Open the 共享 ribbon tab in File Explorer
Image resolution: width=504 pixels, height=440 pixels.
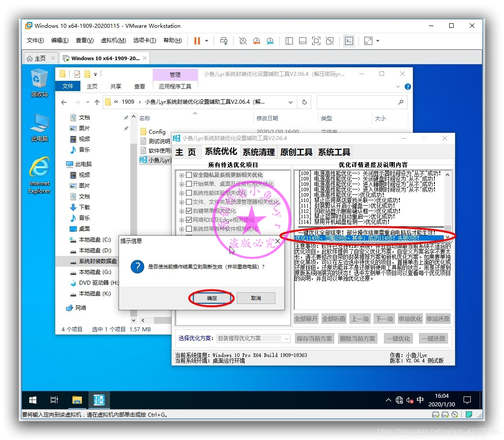point(116,86)
